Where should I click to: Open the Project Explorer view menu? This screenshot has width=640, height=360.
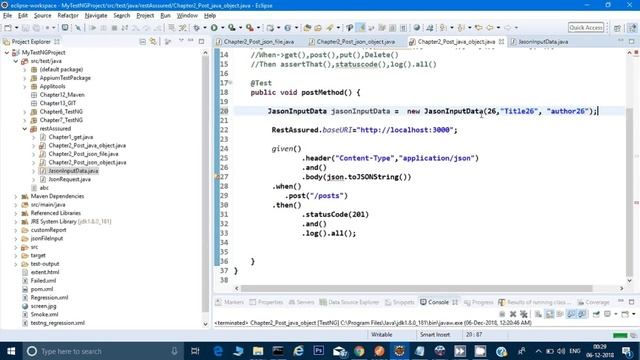click(x=181, y=41)
